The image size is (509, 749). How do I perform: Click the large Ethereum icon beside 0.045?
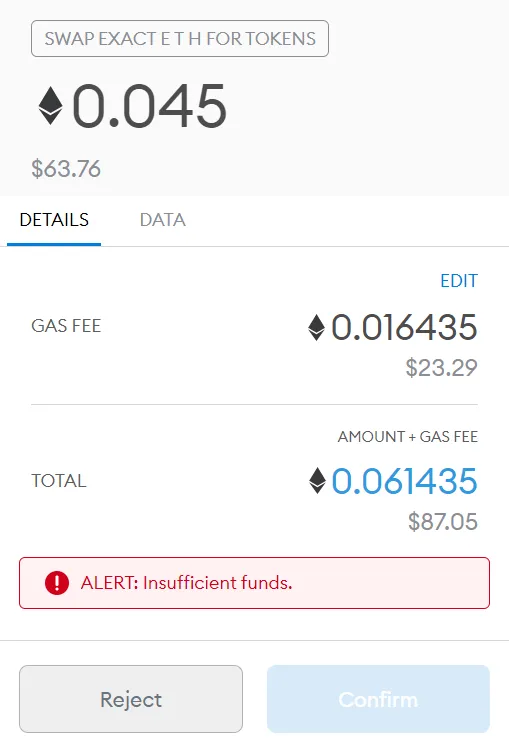(51, 106)
